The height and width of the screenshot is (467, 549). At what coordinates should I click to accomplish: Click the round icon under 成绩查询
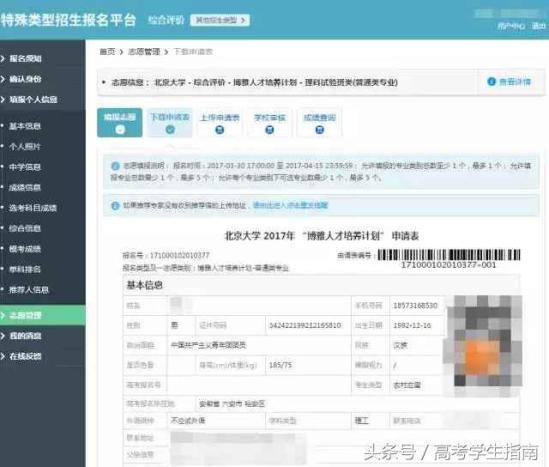point(320,130)
